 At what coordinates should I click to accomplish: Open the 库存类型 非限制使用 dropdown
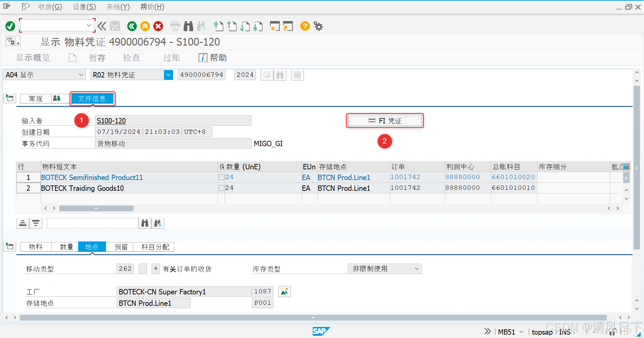417,269
